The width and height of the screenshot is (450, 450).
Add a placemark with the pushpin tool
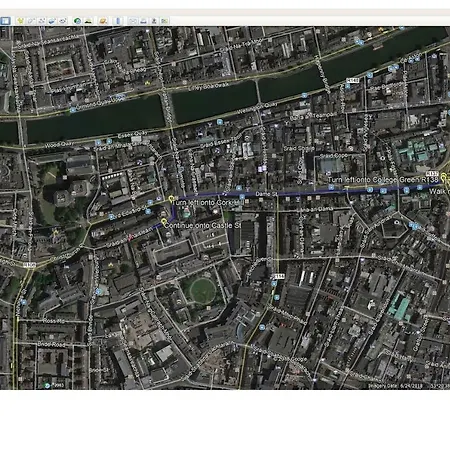pyautogui.click(x=20, y=21)
